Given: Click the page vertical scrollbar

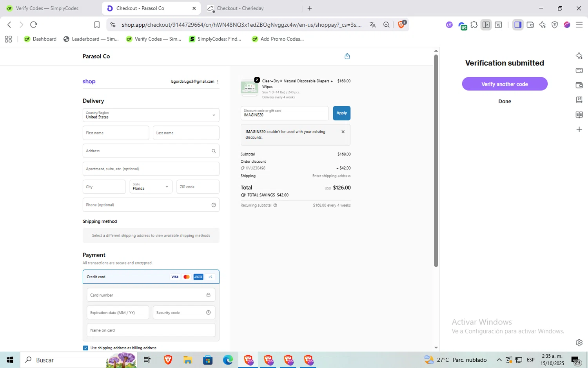Looking at the screenshot, I should coord(436,160).
